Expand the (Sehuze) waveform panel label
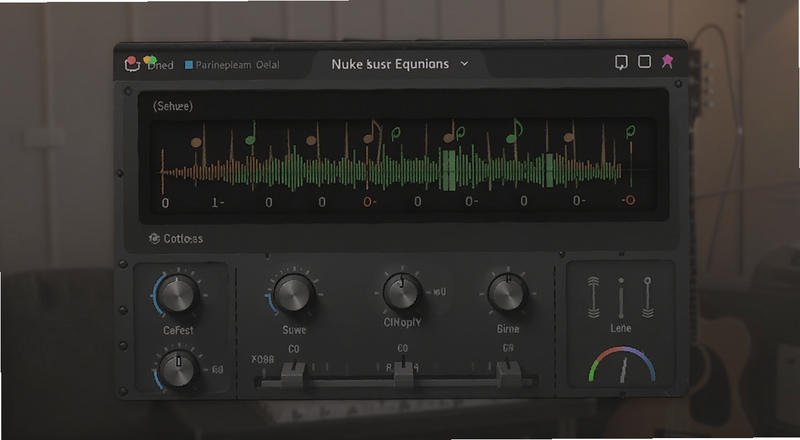This screenshot has width=800, height=440. coord(172,106)
